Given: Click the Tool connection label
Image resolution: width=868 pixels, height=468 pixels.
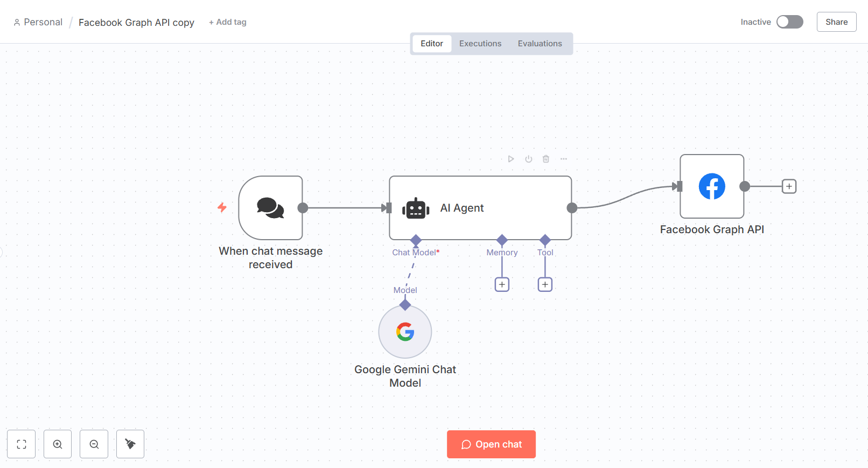Looking at the screenshot, I should pos(545,253).
